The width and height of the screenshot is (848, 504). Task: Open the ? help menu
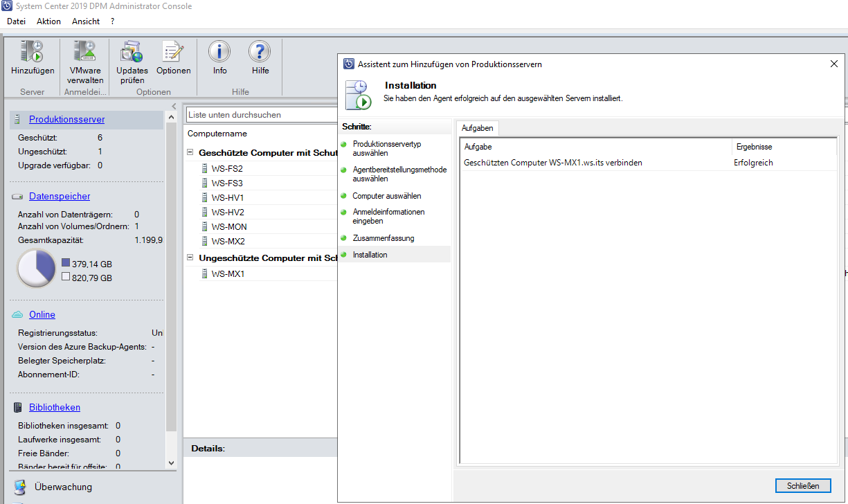click(x=112, y=21)
